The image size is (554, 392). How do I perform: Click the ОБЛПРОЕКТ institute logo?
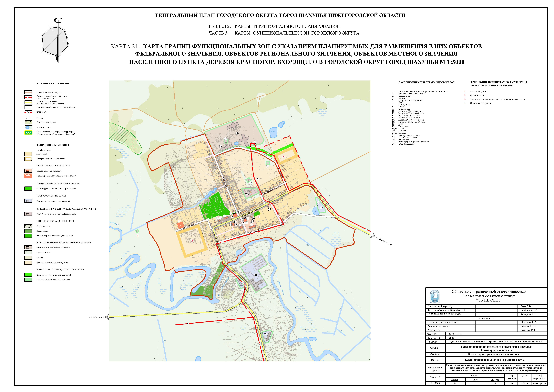click(435, 296)
